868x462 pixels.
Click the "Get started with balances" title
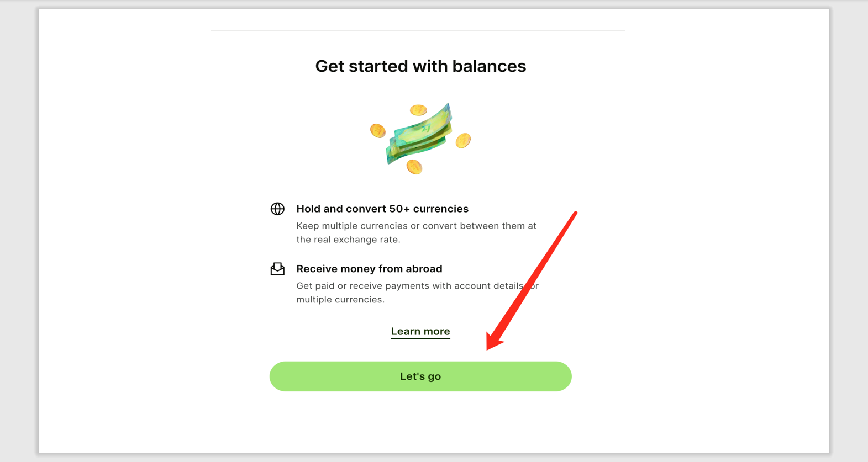tap(420, 66)
